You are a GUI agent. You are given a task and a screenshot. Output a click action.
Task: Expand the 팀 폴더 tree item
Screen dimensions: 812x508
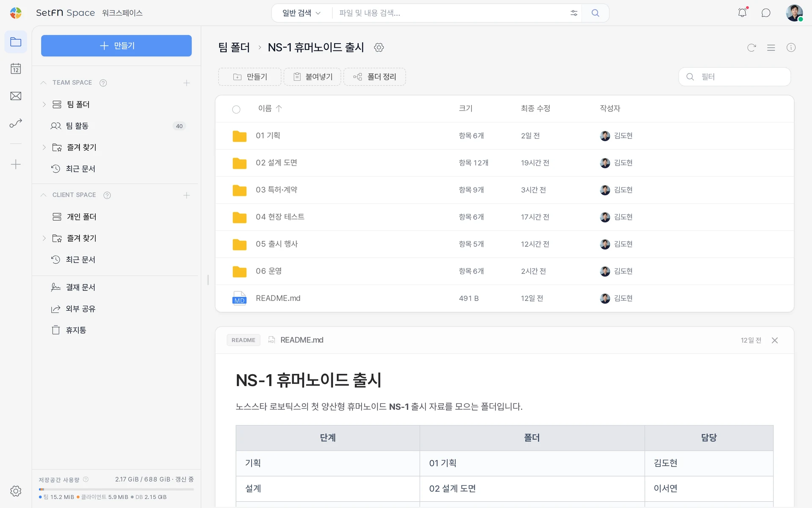pos(44,104)
